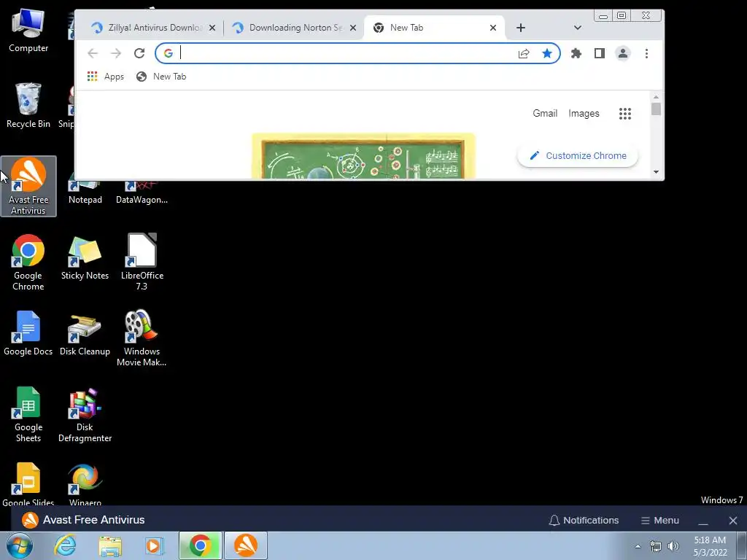The width and height of the screenshot is (747, 560).
Task: Open Windows Media Player from taskbar
Action: click(x=154, y=545)
